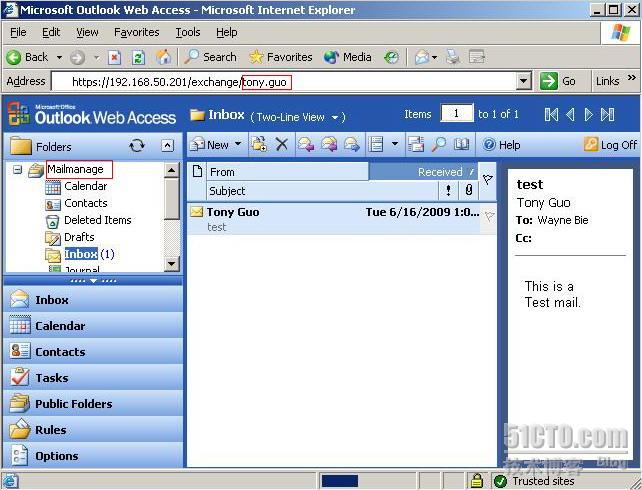This screenshot has width=642, height=490.
Task: Expand the Address bar dropdown
Action: [524, 82]
